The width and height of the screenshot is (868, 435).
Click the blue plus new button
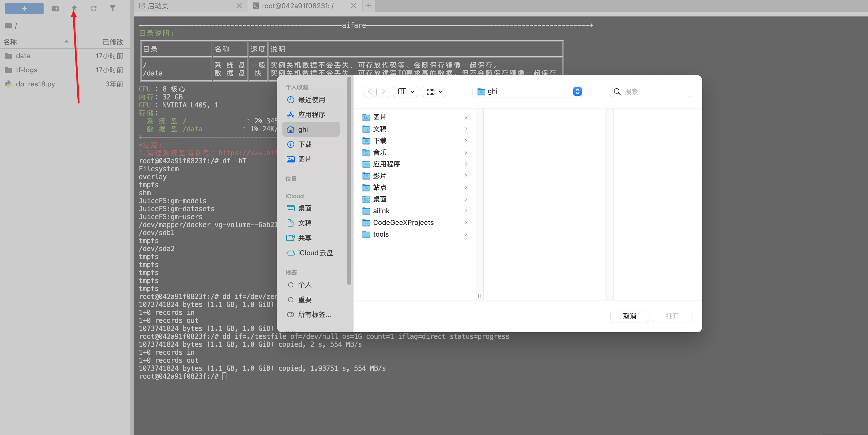(24, 9)
